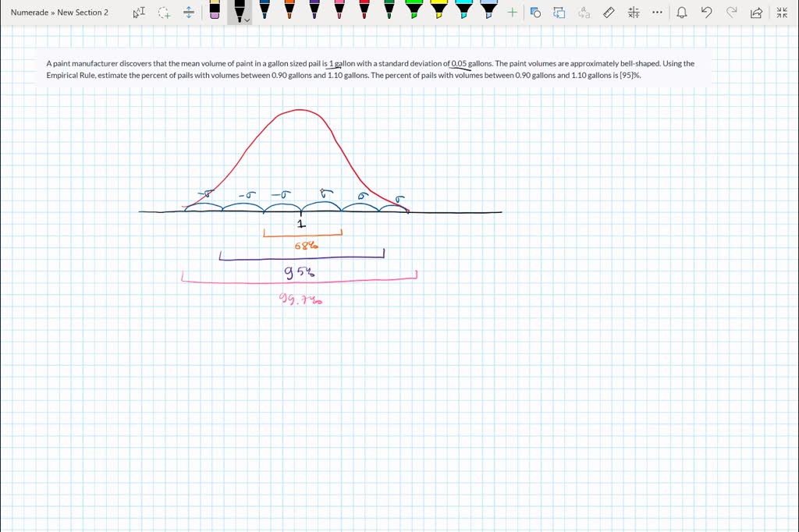The width and height of the screenshot is (799, 532).
Task: Open the more options ellipsis menu
Action: [657, 12]
